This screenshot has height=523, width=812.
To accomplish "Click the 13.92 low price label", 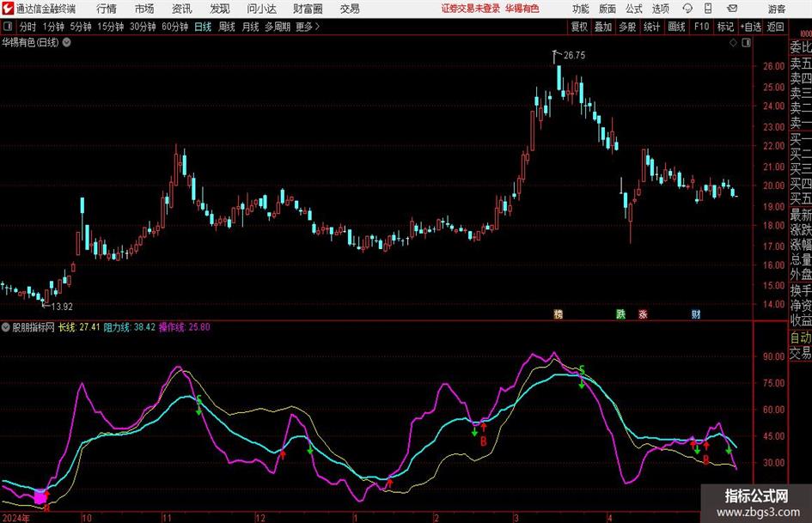I will tap(62, 307).
